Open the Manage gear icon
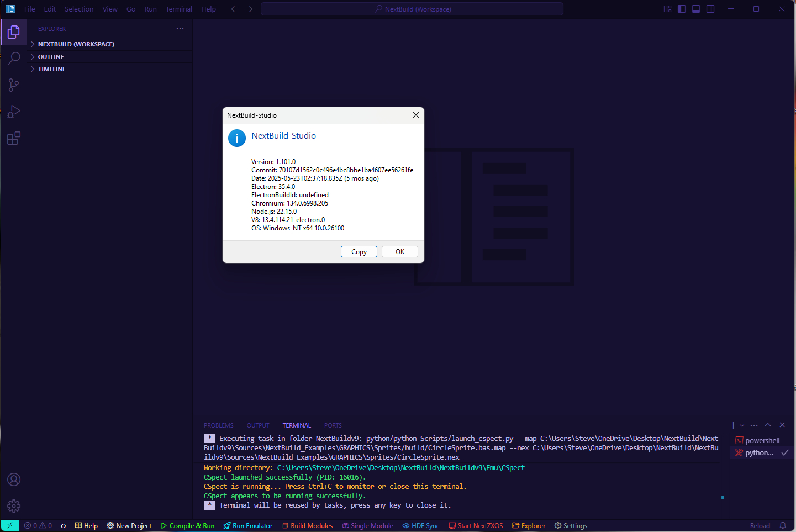This screenshot has height=532, width=796. [x=14, y=505]
